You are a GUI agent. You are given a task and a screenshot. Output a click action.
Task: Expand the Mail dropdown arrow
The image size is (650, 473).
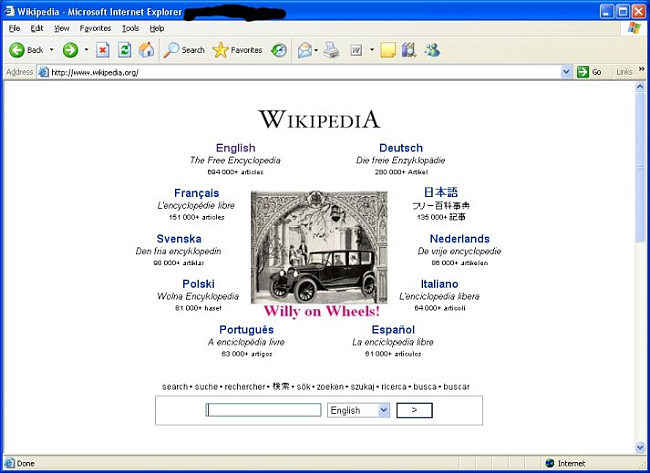point(316,51)
